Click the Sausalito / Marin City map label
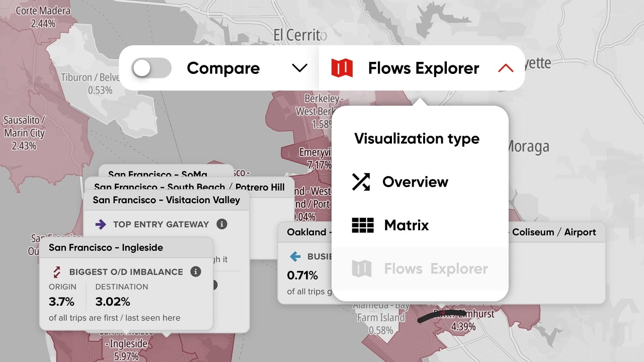The image size is (644, 362). pos(24,133)
